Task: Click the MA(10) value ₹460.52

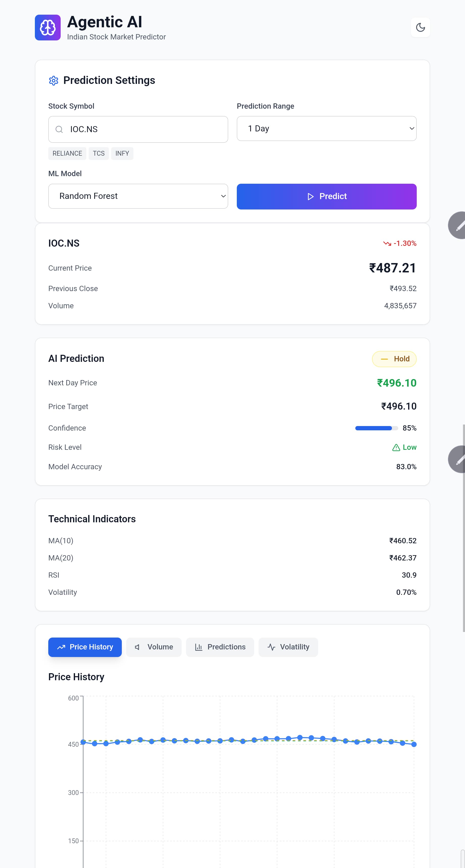Action: pos(403,541)
